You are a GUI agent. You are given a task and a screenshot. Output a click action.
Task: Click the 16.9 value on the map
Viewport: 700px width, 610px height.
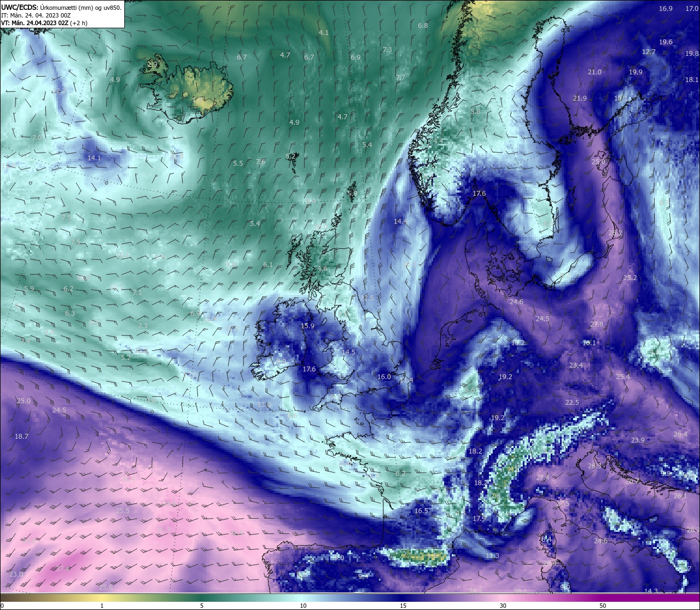(666, 9)
